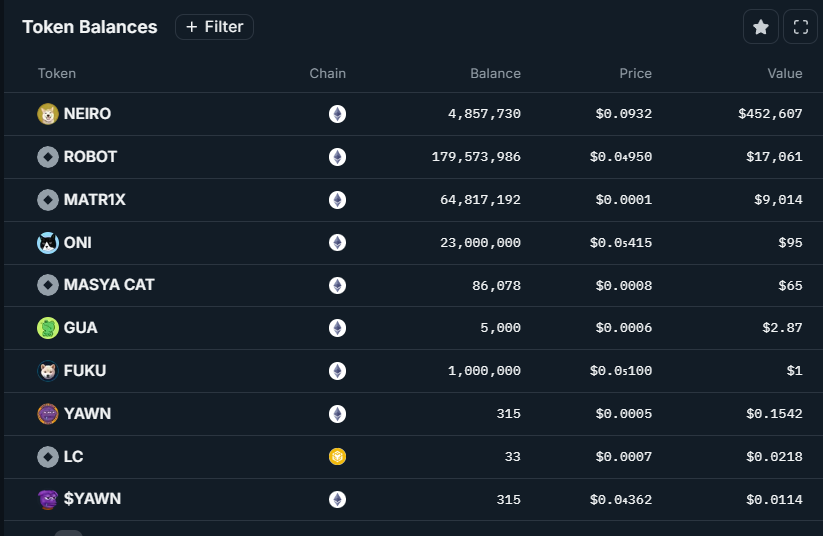823x536 pixels.
Task: Open the Filter options
Action: [214, 27]
